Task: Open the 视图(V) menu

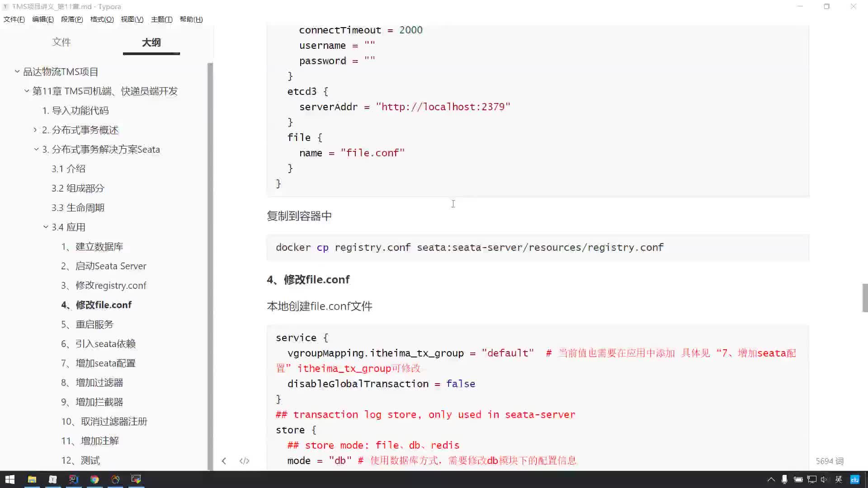Action: coord(132,19)
